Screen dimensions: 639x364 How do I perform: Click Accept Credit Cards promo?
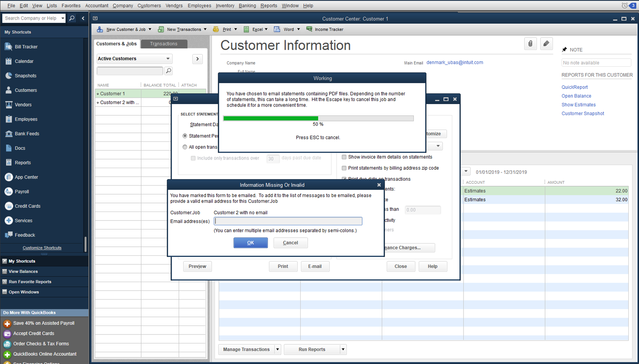pyautogui.click(x=33, y=333)
